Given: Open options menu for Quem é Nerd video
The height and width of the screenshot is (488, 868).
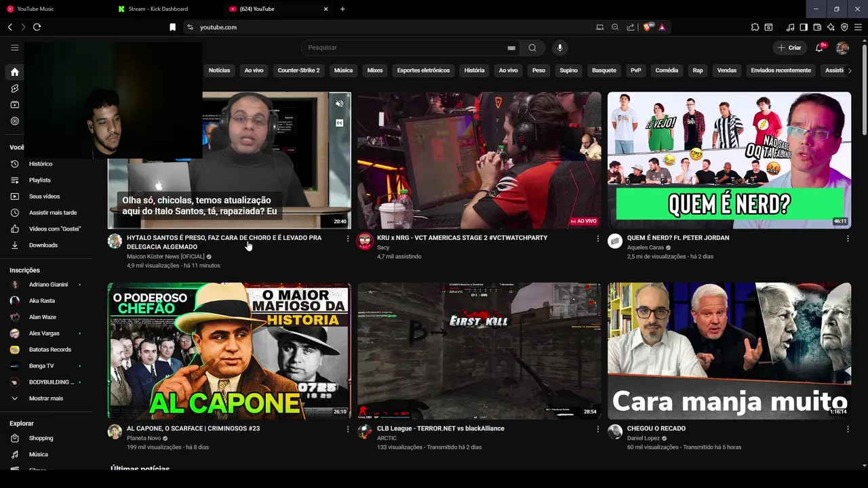Looking at the screenshot, I should (x=848, y=239).
